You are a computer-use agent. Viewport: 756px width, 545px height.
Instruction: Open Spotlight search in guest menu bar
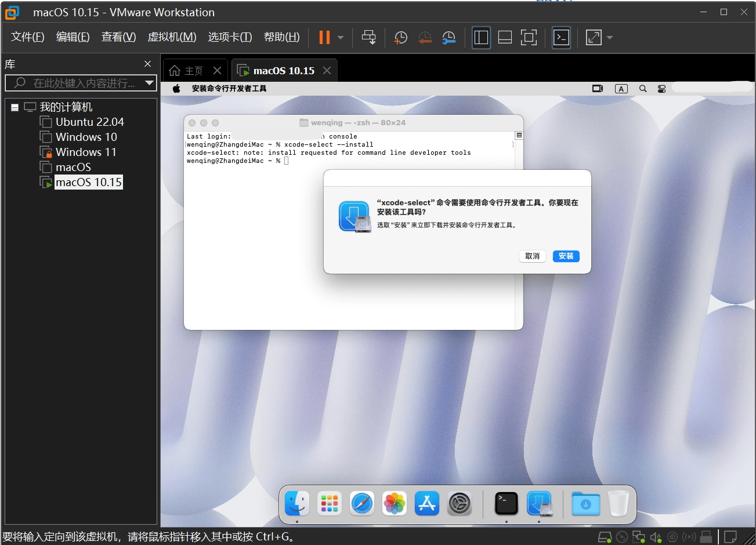click(643, 89)
